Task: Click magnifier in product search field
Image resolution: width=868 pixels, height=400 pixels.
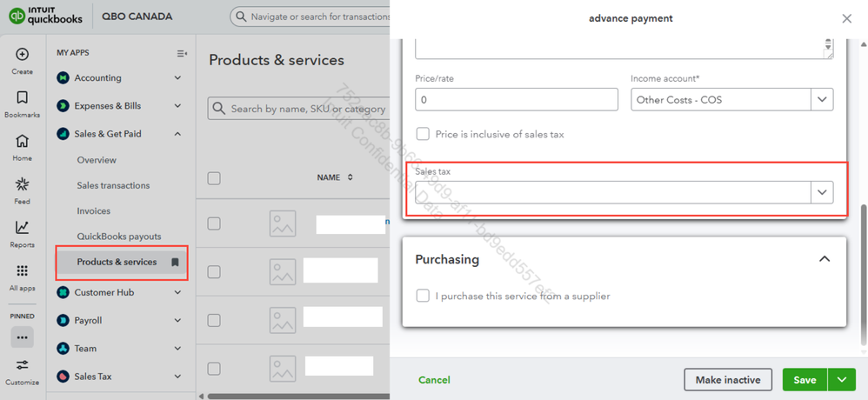Action: tap(219, 109)
